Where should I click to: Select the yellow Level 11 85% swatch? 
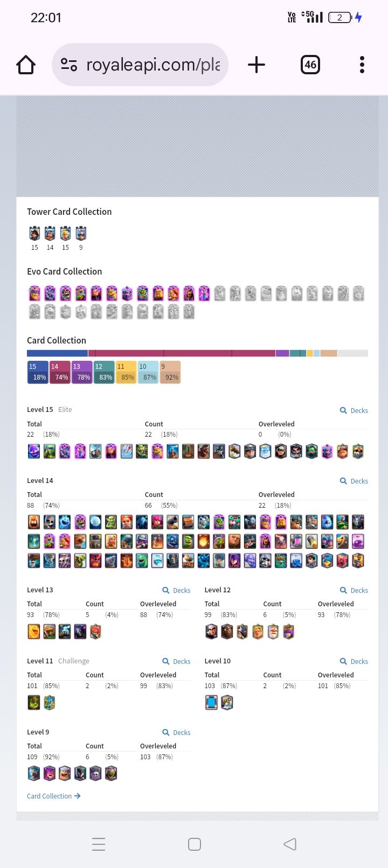[x=126, y=372]
